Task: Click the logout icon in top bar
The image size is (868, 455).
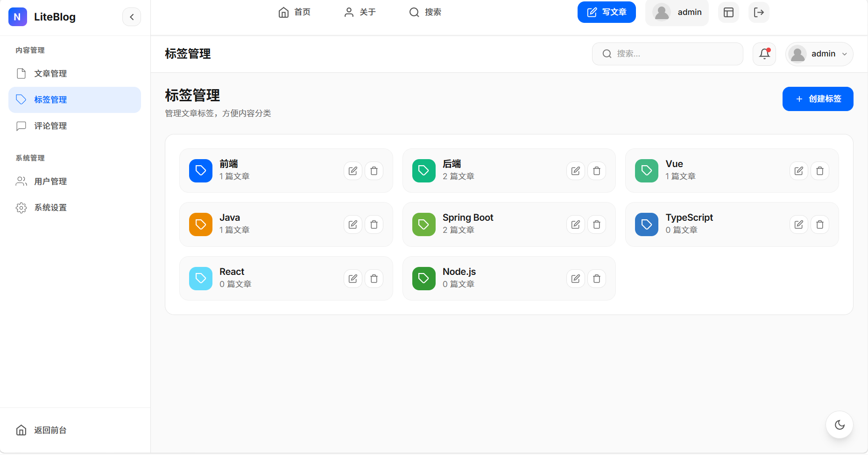Action: (x=759, y=13)
